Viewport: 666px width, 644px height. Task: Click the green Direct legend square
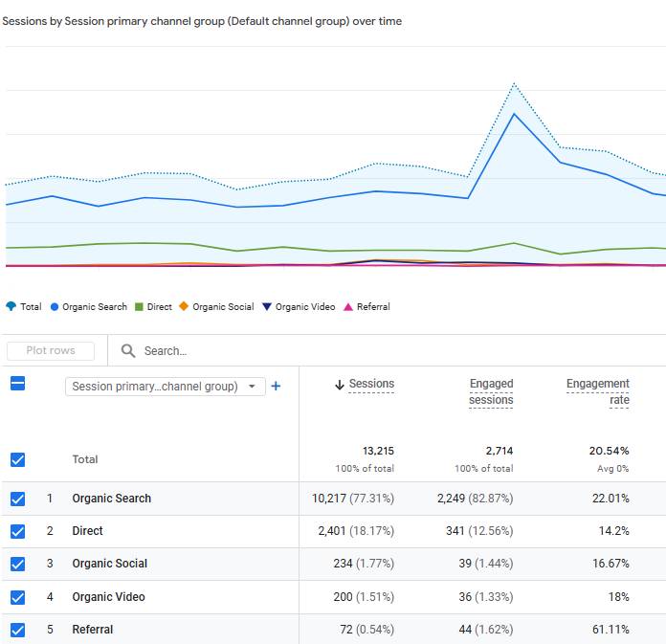coord(139,307)
